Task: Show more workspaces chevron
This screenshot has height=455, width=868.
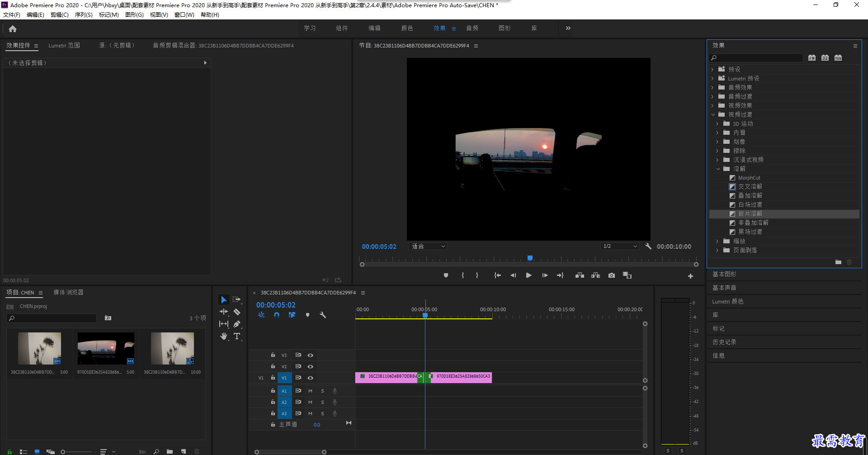Action: (568, 28)
